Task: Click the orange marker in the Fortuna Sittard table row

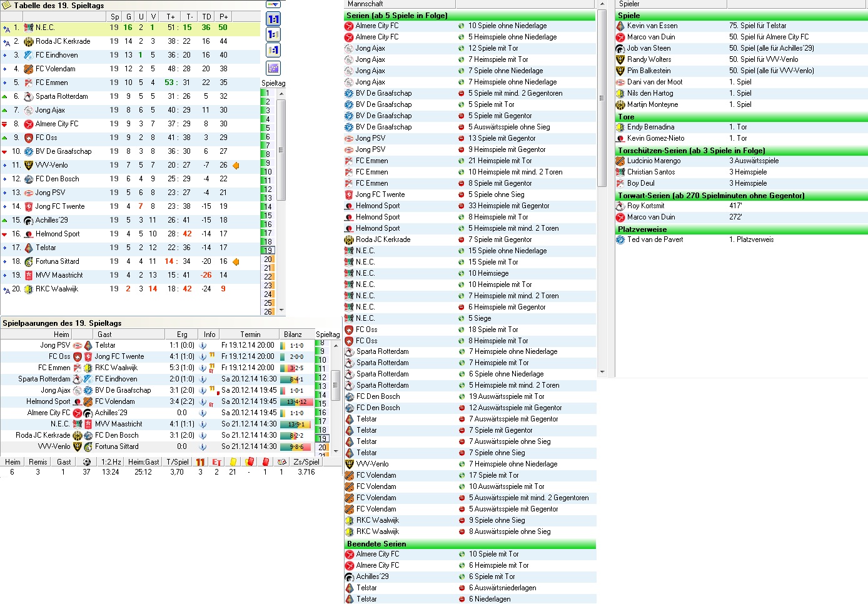Action: [236, 262]
